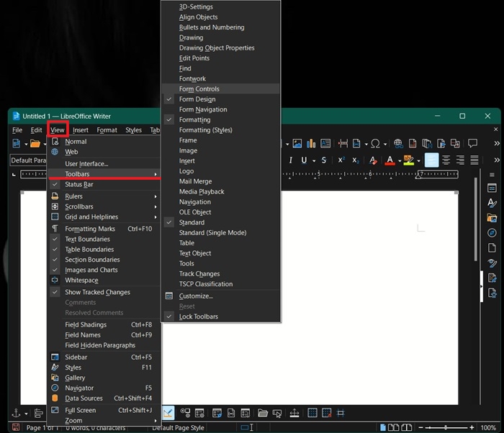The width and height of the screenshot is (504, 433).
Task: Click the document save status icon
Action: tap(16, 427)
